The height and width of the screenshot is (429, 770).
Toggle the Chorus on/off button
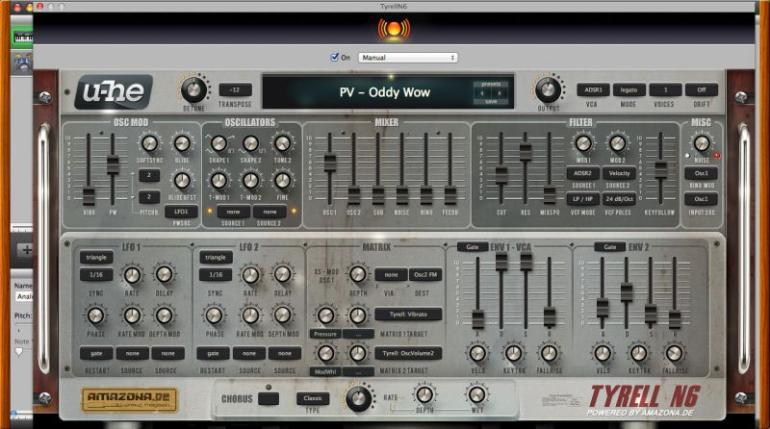[268, 399]
